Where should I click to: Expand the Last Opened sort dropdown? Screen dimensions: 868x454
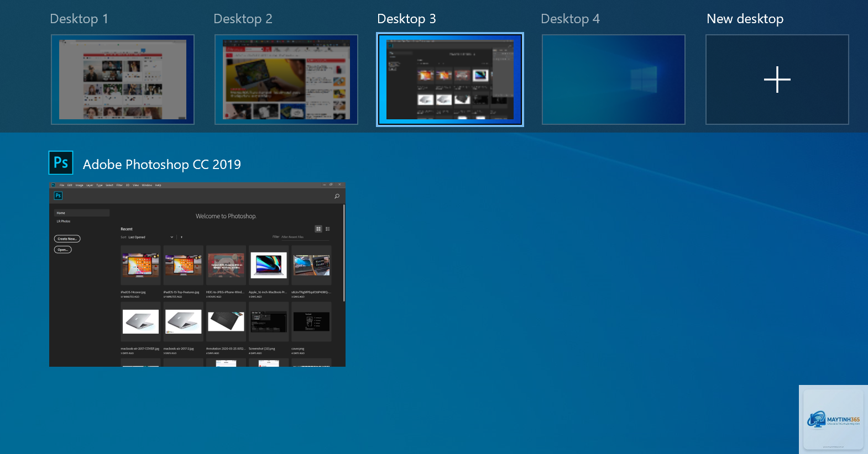click(150, 237)
